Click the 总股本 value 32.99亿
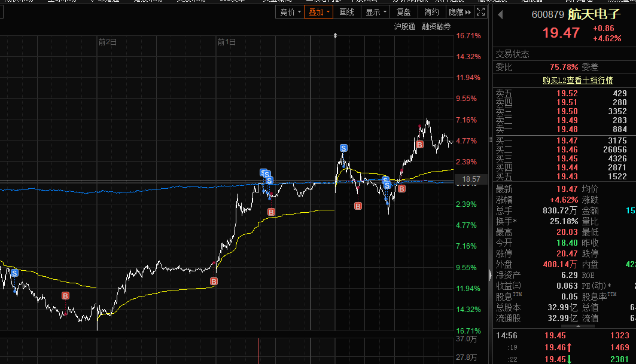 562,307
